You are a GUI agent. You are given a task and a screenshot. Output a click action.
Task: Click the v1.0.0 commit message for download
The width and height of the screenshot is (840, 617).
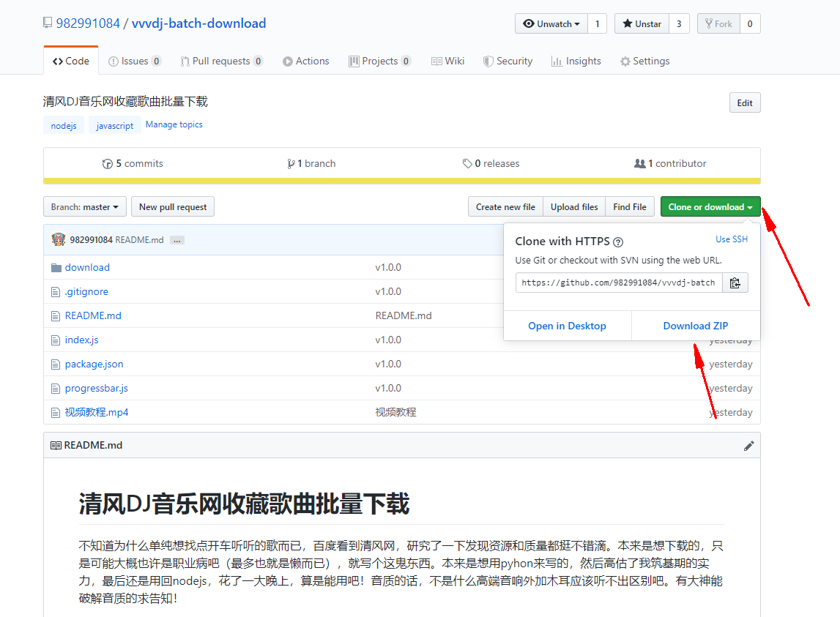click(x=388, y=267)
